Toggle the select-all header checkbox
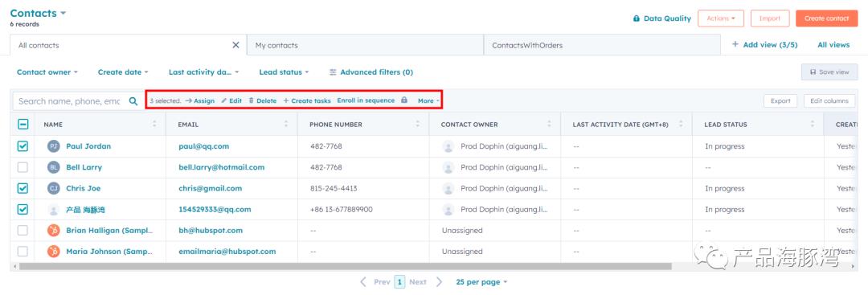Screen dimensions: 868x295 point(23,125)
